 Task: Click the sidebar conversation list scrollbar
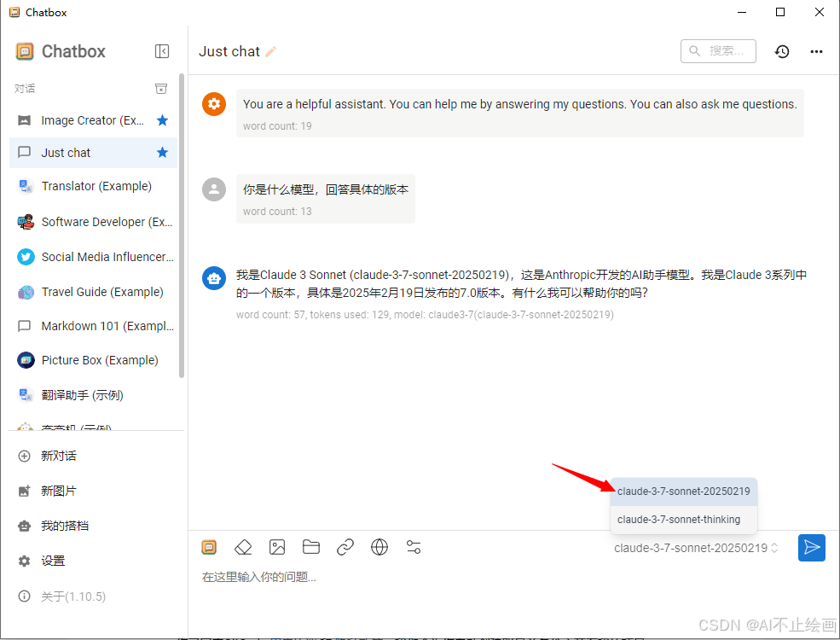tap(182, 225)
